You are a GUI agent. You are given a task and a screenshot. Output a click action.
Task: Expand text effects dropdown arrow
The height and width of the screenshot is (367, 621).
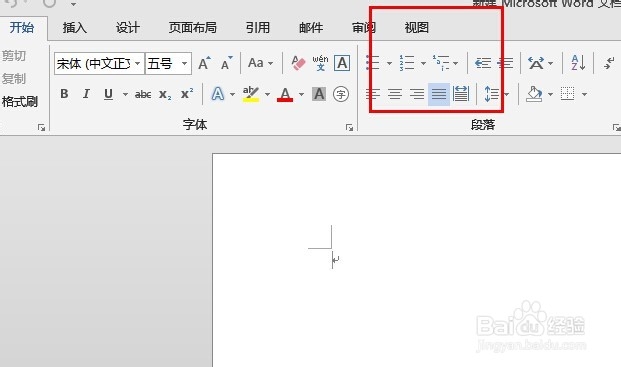[232, 94]
